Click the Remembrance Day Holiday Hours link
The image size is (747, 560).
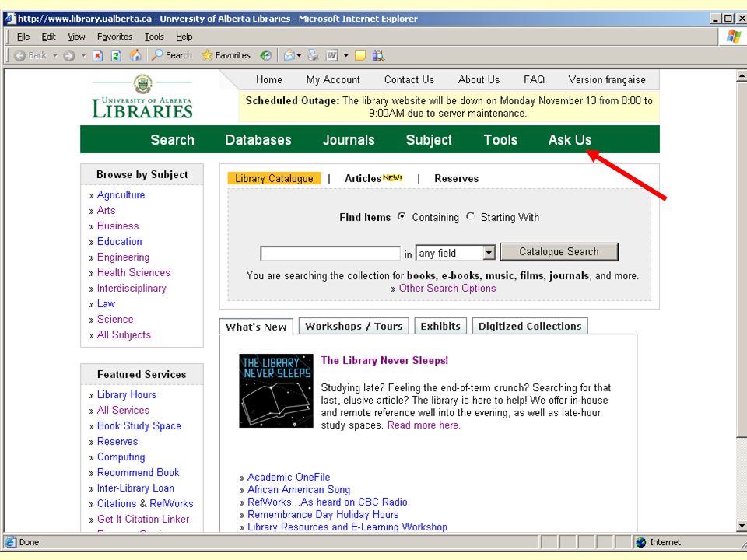[323, 514]
